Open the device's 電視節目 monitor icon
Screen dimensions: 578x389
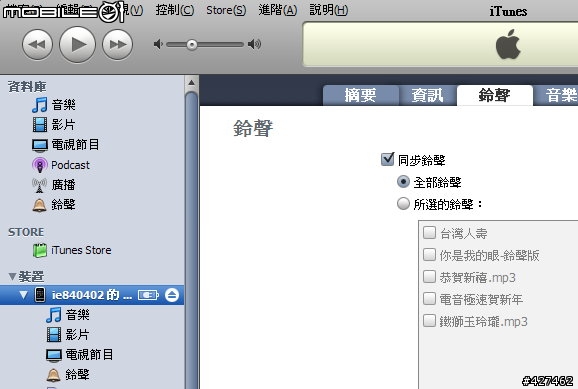click(54, 355)
